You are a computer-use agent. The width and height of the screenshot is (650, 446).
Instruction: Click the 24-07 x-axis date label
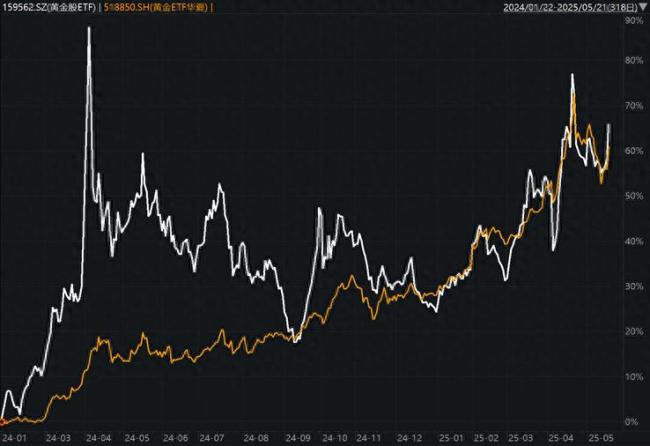click(x=211, y=438)
